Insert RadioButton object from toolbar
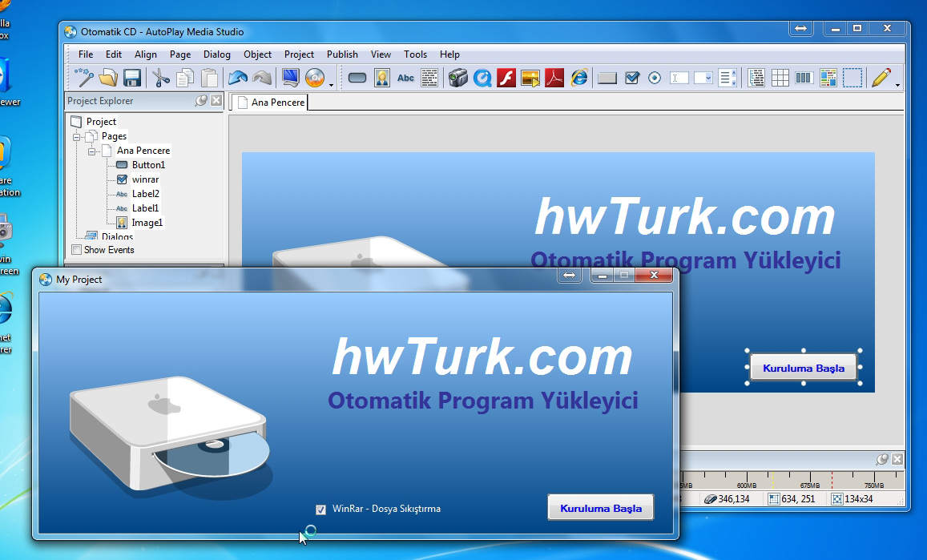The width and height of the screenshot is (927, 560). [x=655, y=78]
